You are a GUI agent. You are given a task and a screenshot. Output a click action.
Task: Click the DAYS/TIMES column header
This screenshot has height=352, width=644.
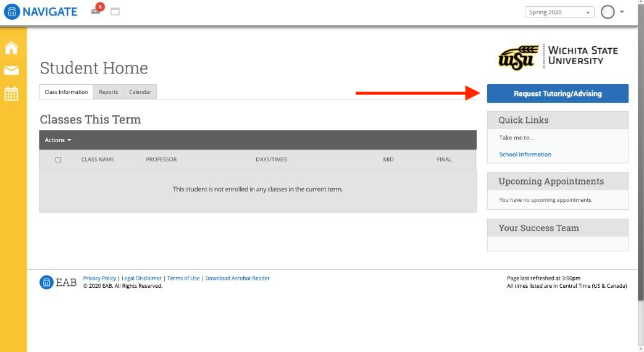tap(272, 159)
